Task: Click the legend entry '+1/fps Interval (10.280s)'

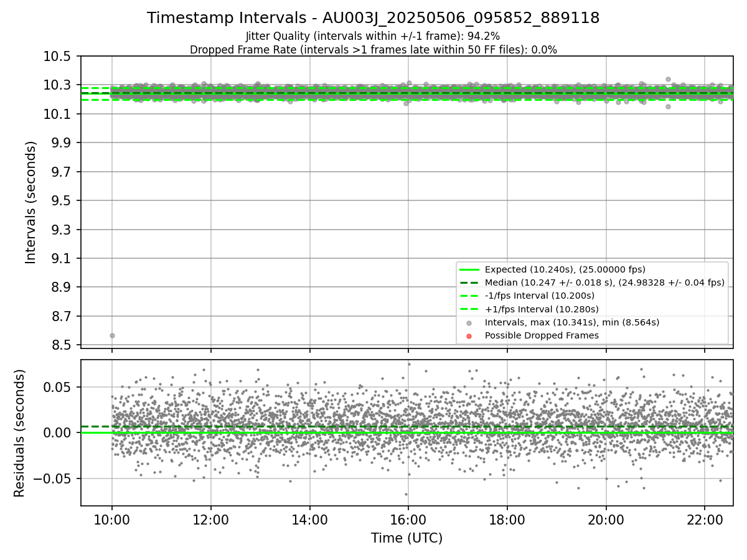Action: 541,309
